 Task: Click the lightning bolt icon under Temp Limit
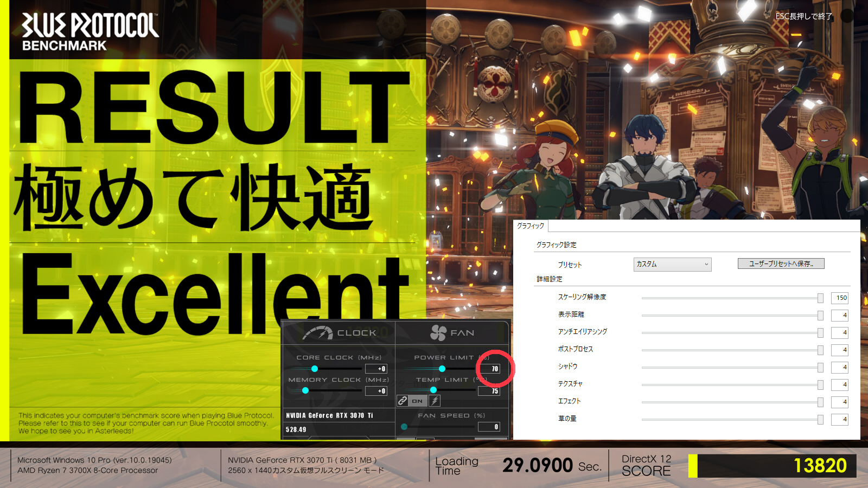coord(435,401)
